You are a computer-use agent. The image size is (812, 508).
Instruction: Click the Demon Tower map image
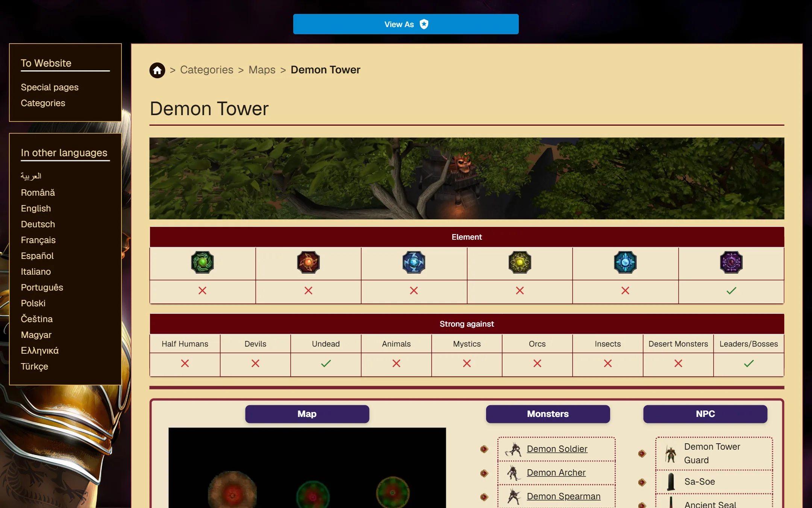tap(307, 468)
